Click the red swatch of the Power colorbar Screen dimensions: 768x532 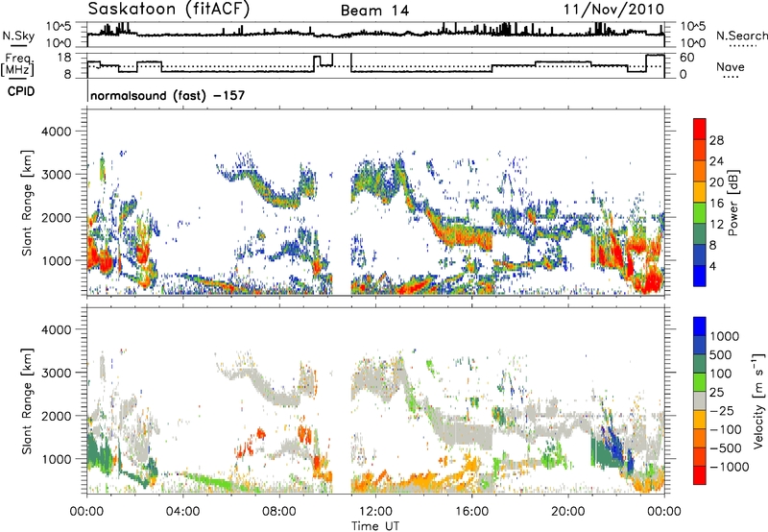(700, 129)
